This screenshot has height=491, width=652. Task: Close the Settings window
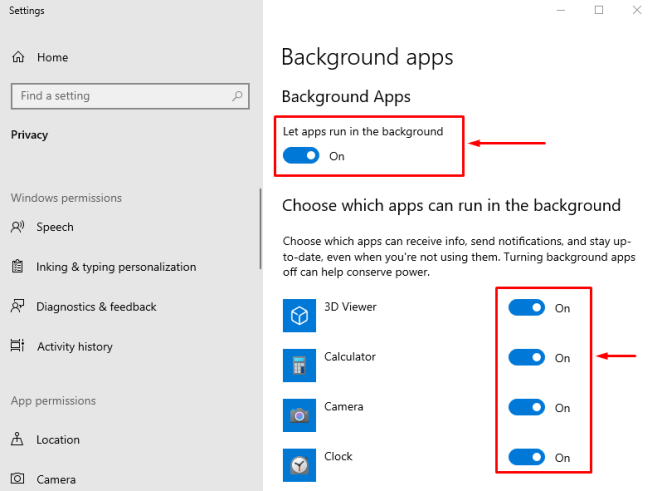[637, 10]
